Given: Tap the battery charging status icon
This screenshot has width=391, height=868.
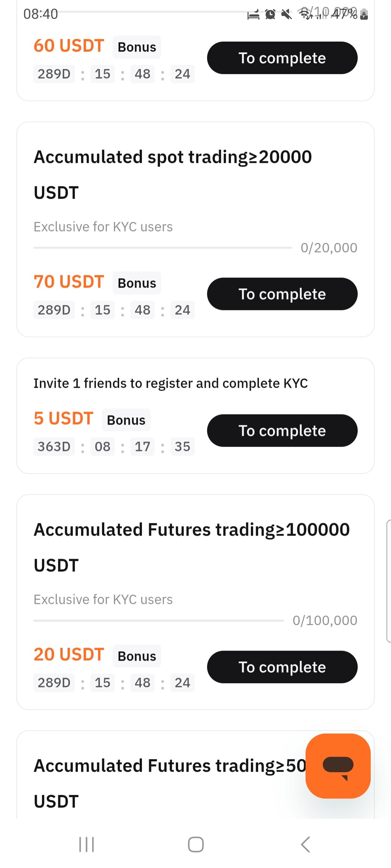Looking at the screenshot, I should click(365, 14).
